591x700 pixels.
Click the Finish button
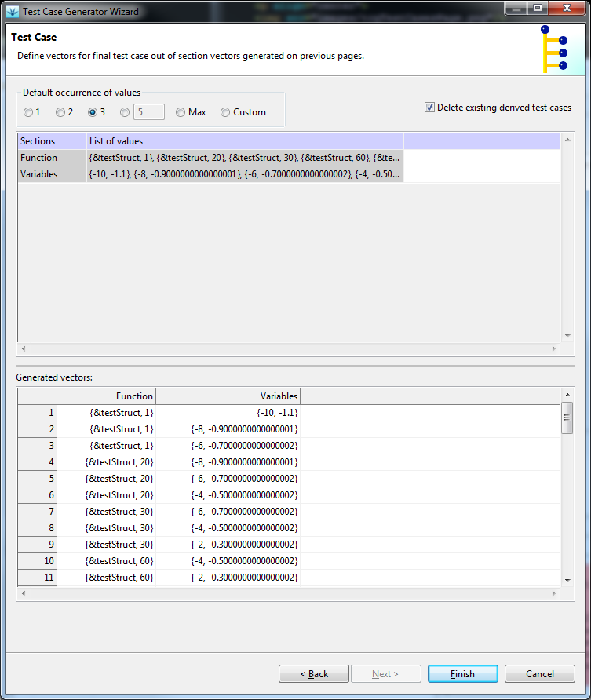click(x=462, y=674)
